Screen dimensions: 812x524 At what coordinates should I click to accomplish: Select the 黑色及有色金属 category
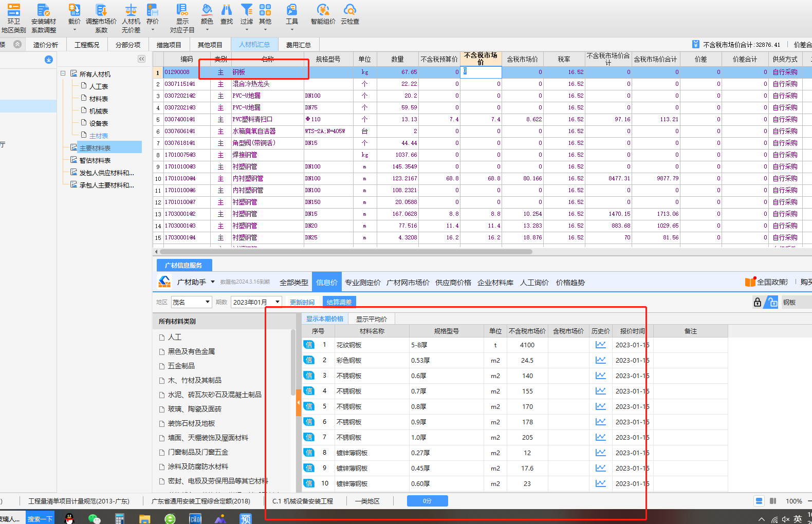[191, 351]
